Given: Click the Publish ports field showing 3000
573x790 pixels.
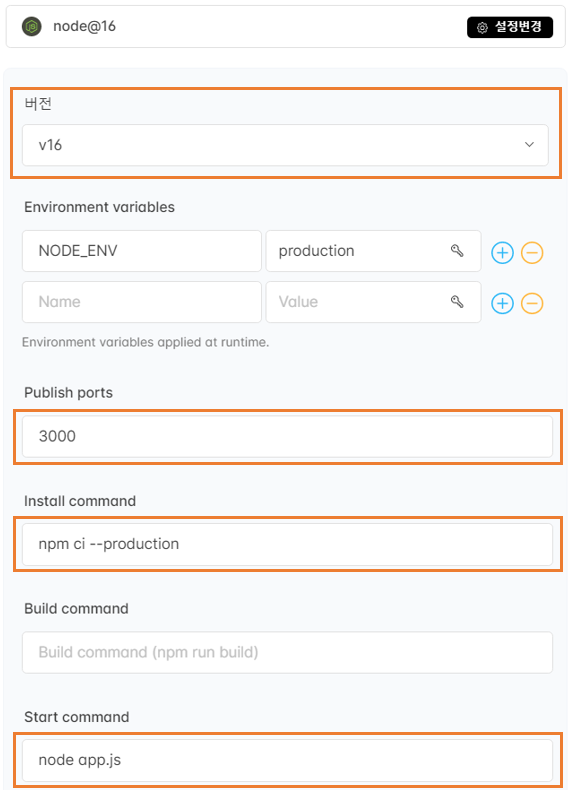Looking at the screenshot, I should 287,436.
